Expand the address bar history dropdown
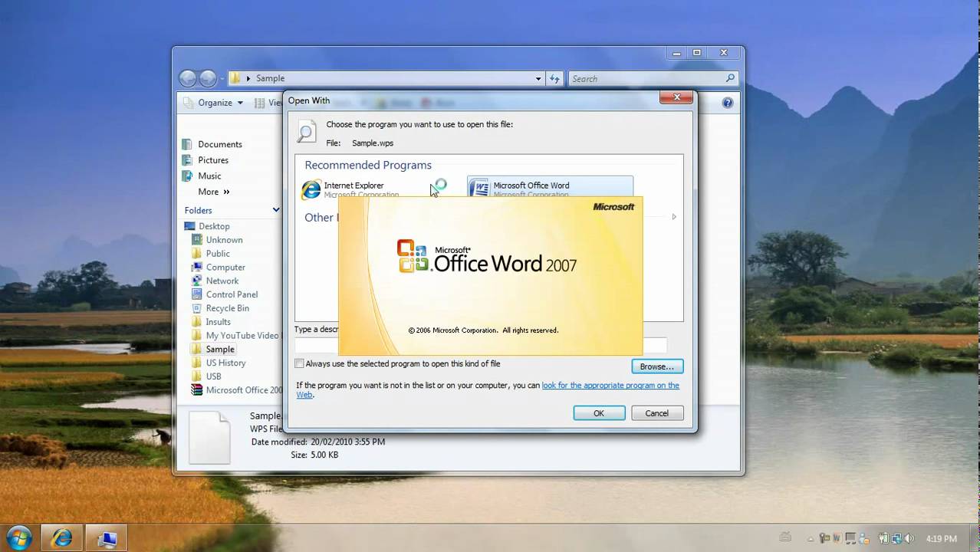The width and height of the screenshot is (980, 552). 538,78
